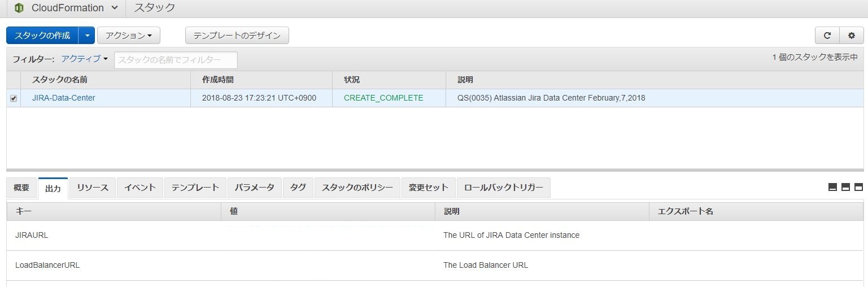The width and height of the screenshot is (868, 287).
Task: Set split view with middle layout icon
Action: [x=845, y=188]
